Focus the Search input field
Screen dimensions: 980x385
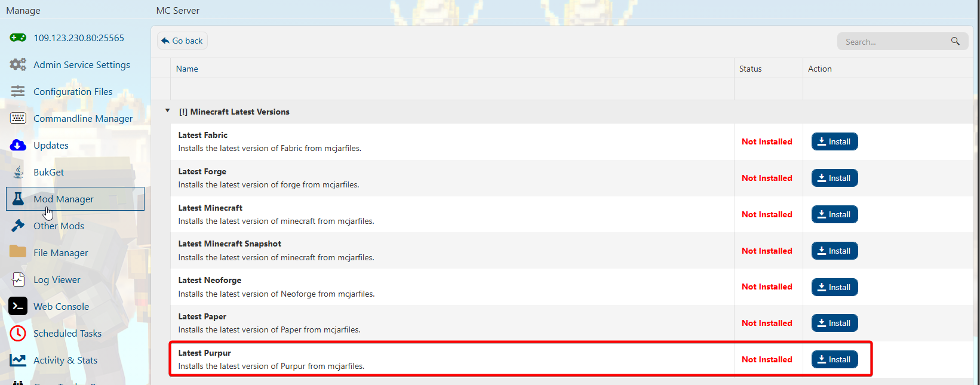(893, 42)
